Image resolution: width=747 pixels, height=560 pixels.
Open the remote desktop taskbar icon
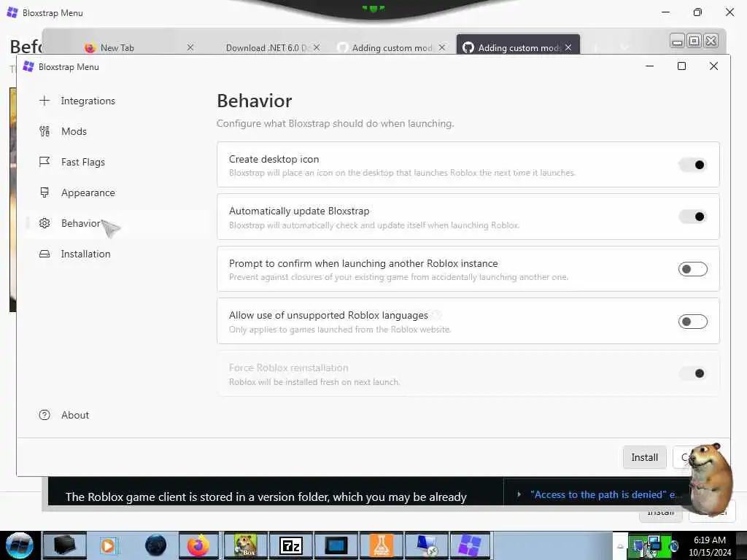(x=426, y=545)
